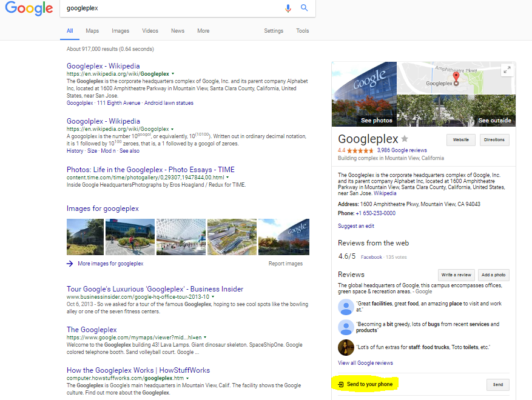Screen dimensions: 532x400
Task: Switch to the Videos tab
Action: coord(150,31)
